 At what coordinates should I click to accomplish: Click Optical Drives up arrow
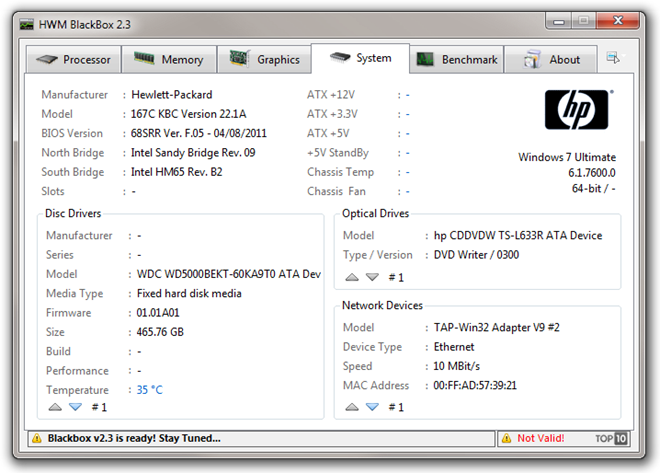[x=352, y=277]
